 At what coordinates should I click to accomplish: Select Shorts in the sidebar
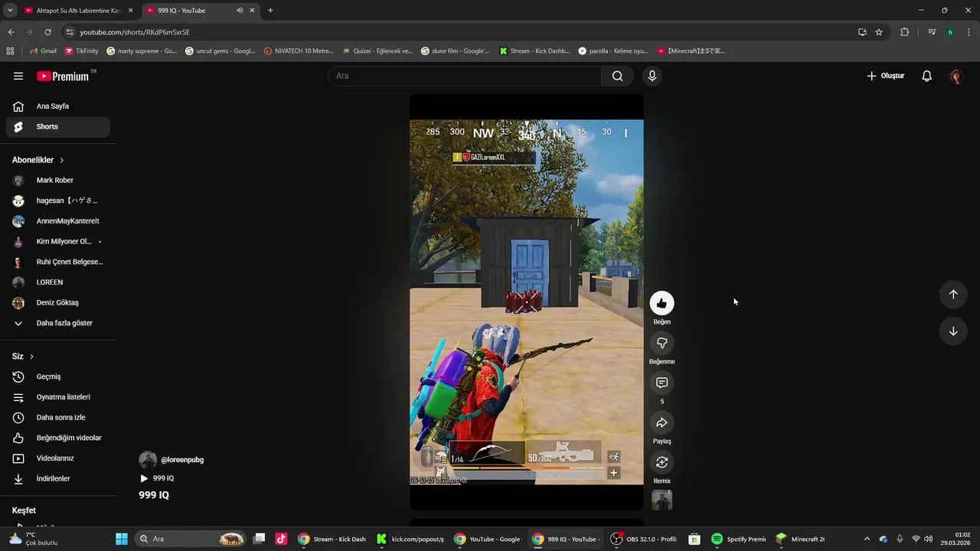58,127
